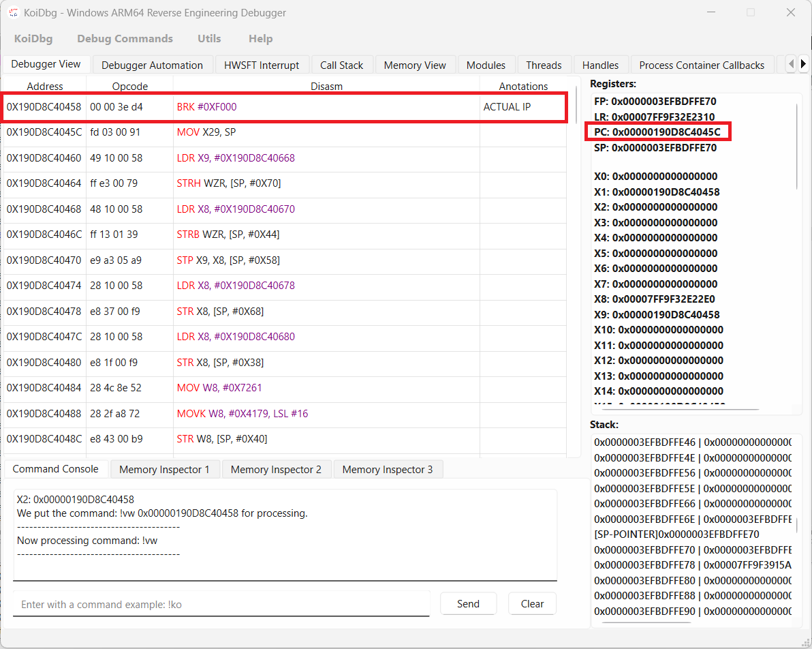Open the Debug Commands menu
Image resolution: width=812 pixels, height=649 pixels.
point(125,39)
